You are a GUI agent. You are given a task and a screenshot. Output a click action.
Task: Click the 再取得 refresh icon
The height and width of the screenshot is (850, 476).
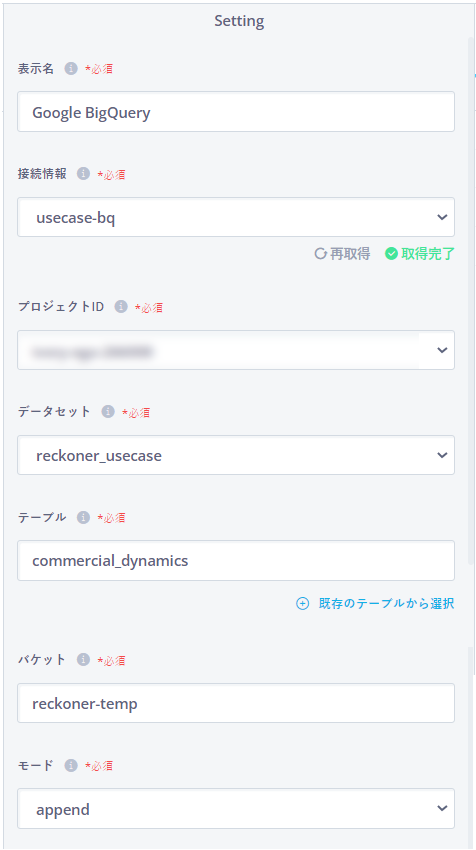pos(320,253)
